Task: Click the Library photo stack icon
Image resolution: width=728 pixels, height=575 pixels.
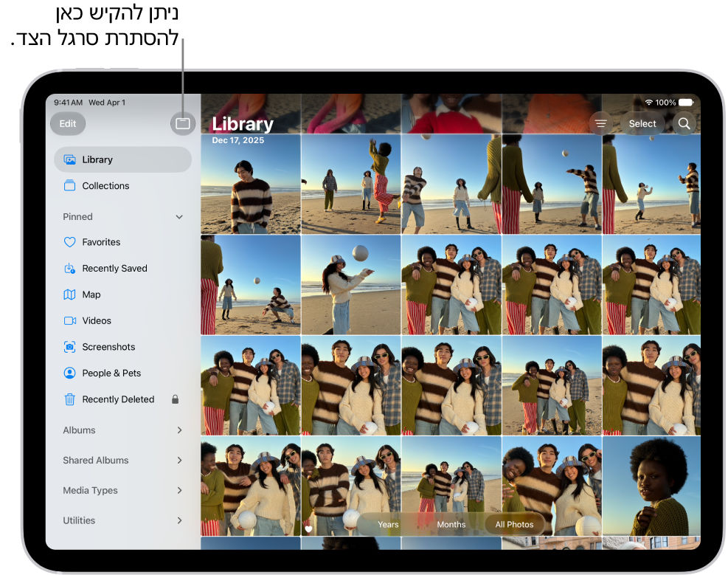Action: (69, 159)
